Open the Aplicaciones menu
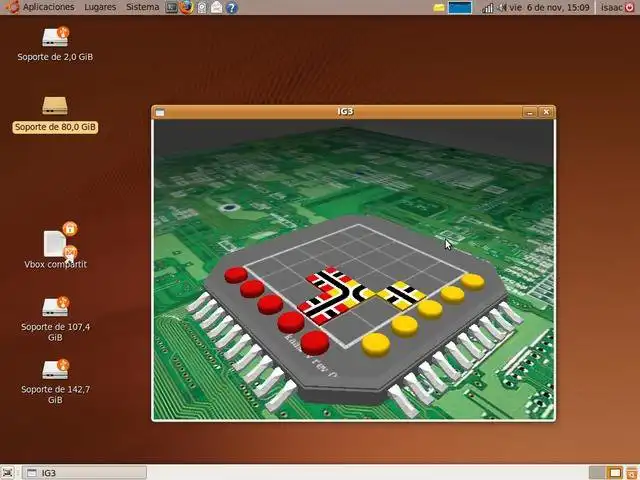640x480 pixels. tap(49, 7)
